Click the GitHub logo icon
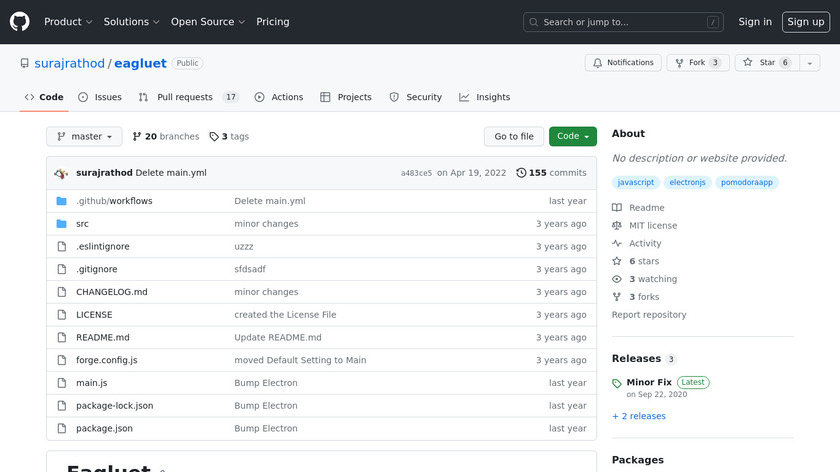 pyautogui.click(x=20, y=22)
